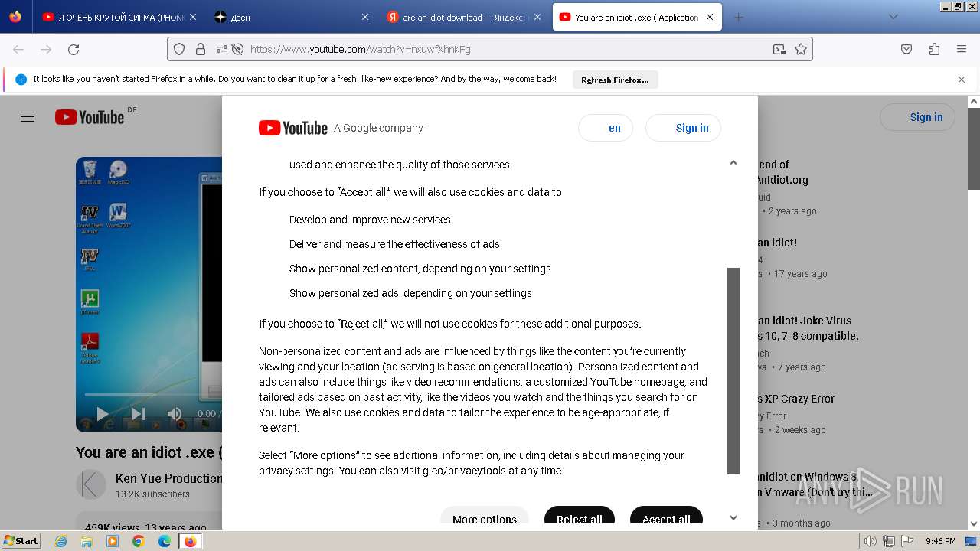Open the list all tabs dropdown

pyautogui.click(x=893, y=17)
